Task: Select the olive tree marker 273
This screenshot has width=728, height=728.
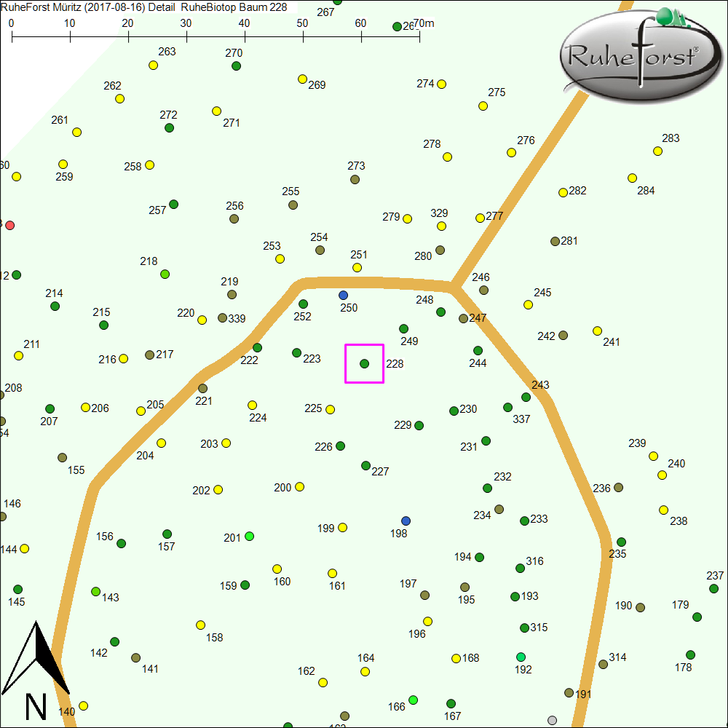Action: 355,179
